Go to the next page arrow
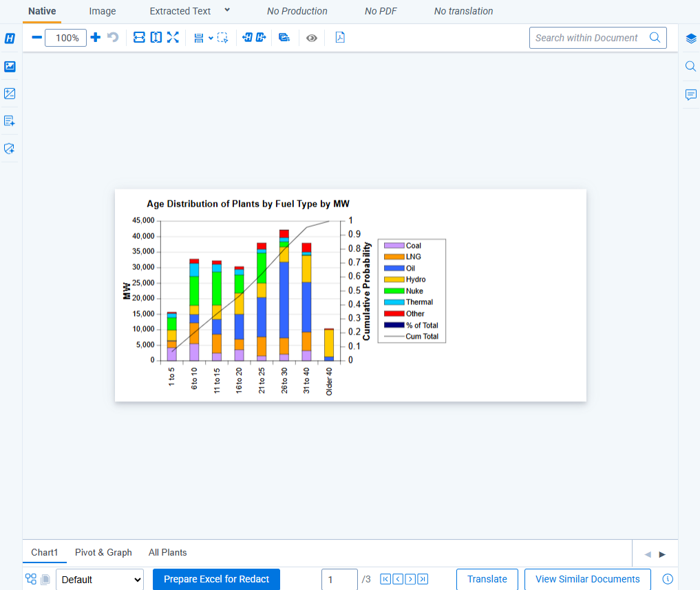700x590 pixels. point(410,580)
